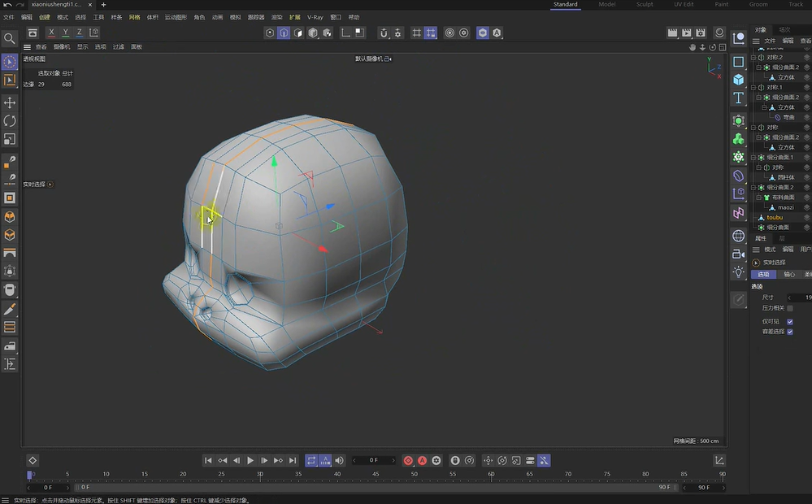Open render to Picture Viewer clapper icon
This screenshot has height=504, width=812.
coord(687,33)
